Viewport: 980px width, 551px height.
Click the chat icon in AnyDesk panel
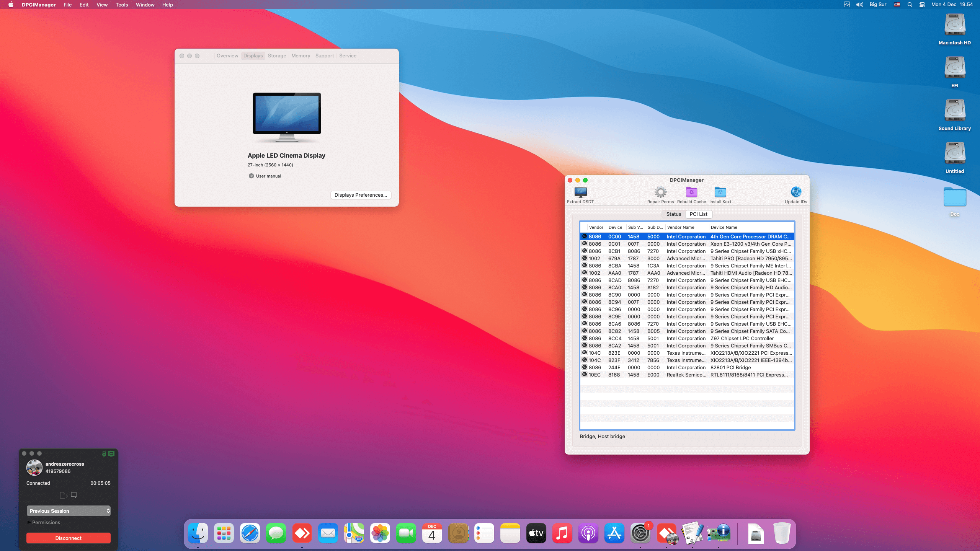pyautogui.click(x=74, y=495)
